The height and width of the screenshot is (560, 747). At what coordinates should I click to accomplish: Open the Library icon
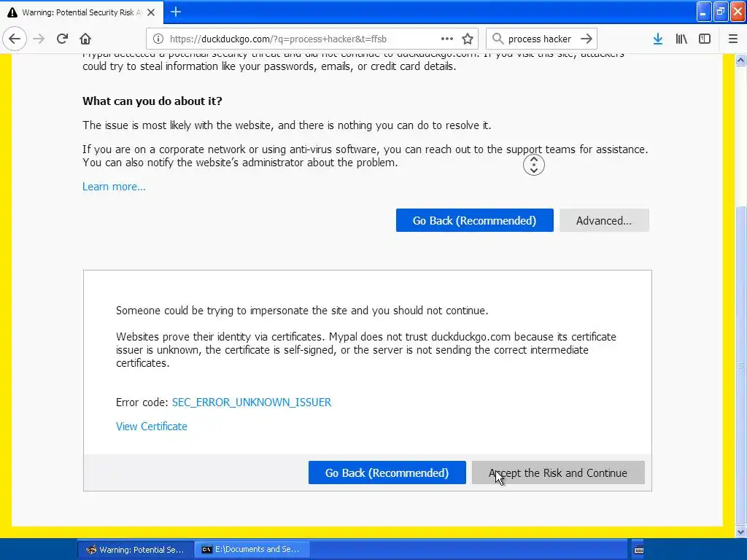pos(681,39)
